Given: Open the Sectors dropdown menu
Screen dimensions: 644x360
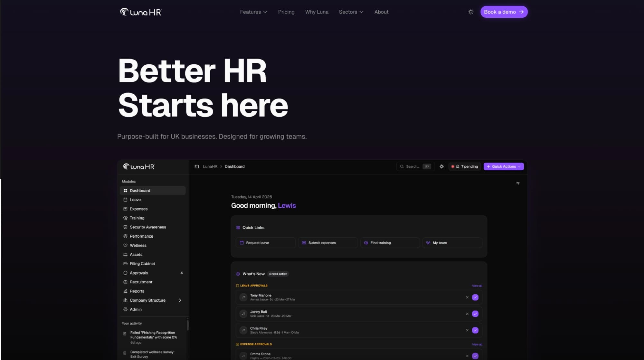Looking at the screenshot, I should [351, 12].
